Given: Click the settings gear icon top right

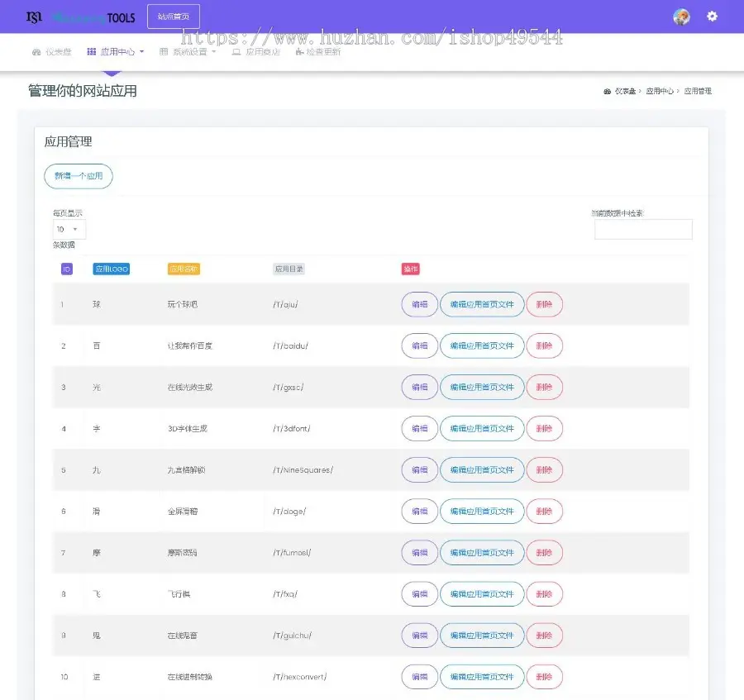Looking at the screenshot, I should pos(712,17).
